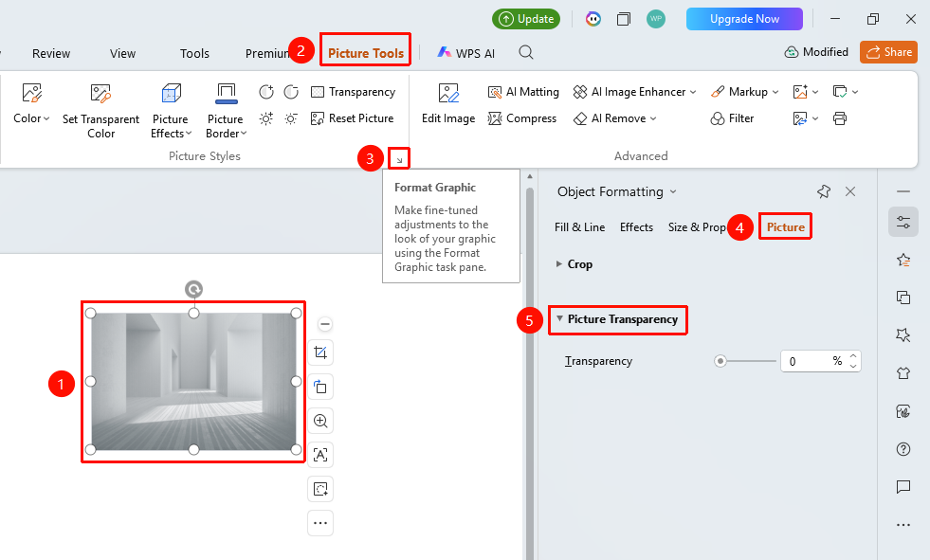Click the print icon in the Advanced group
Screen dimensions: 930x560
pyautogui.click(x=840, y=118)
